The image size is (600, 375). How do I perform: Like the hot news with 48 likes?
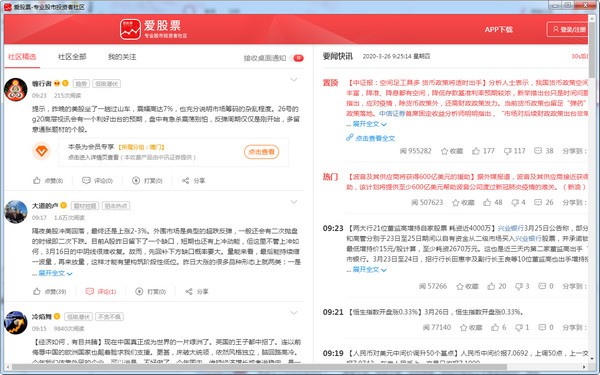[492, 202]
